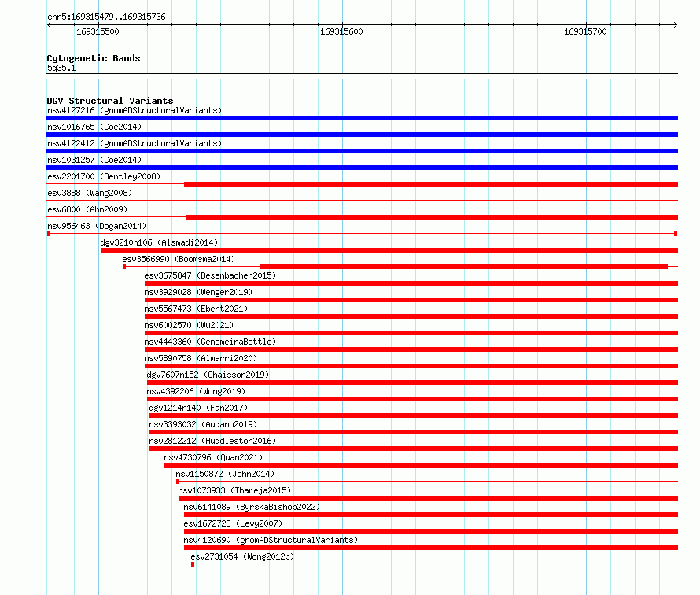700x595 pixels.
Task: Select nsv5567473 (Ebert2021) label
Action: (196, 309)
